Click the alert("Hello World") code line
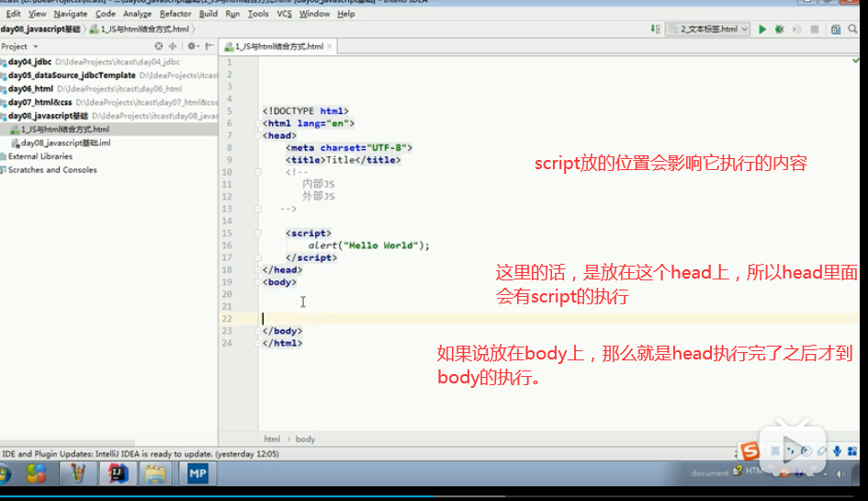The image size is (868, 501). (x=368, y=245)
